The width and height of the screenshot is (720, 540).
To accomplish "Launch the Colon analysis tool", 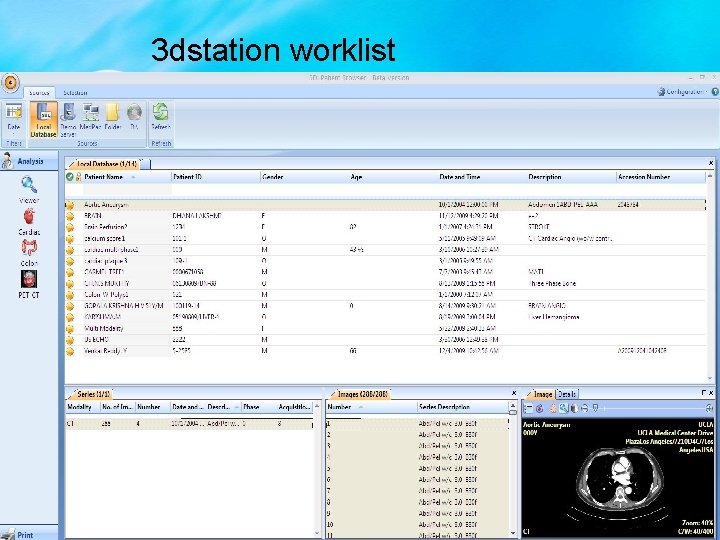I will click(29, 253).
